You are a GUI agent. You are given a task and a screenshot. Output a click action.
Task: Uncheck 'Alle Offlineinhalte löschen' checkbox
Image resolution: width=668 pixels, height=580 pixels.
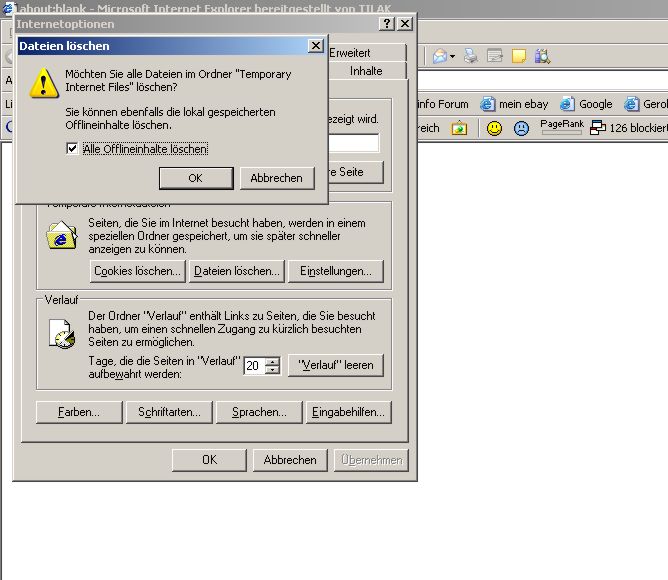pyautogui.click(x=71, y=149)
